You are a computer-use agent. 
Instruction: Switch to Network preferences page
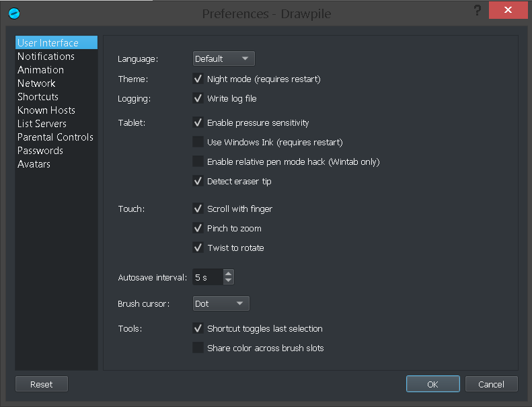(x=56, y=83)
